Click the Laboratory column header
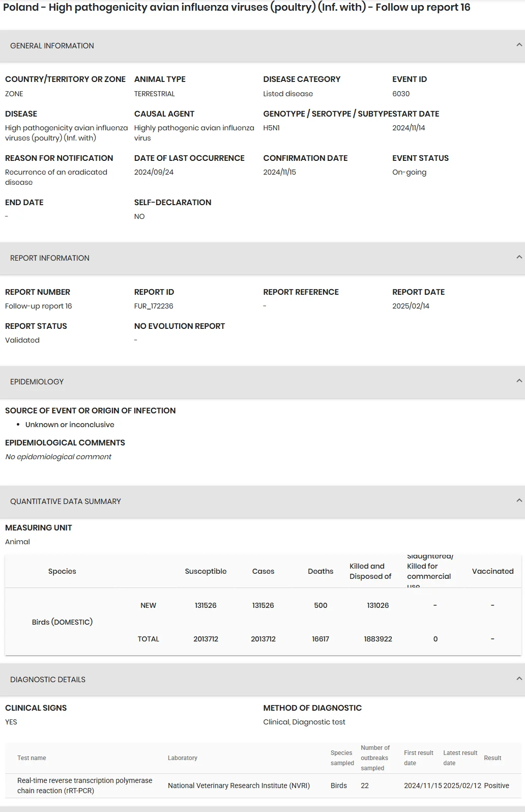This screenshot has width=525, height=812. tap(183, 758)
